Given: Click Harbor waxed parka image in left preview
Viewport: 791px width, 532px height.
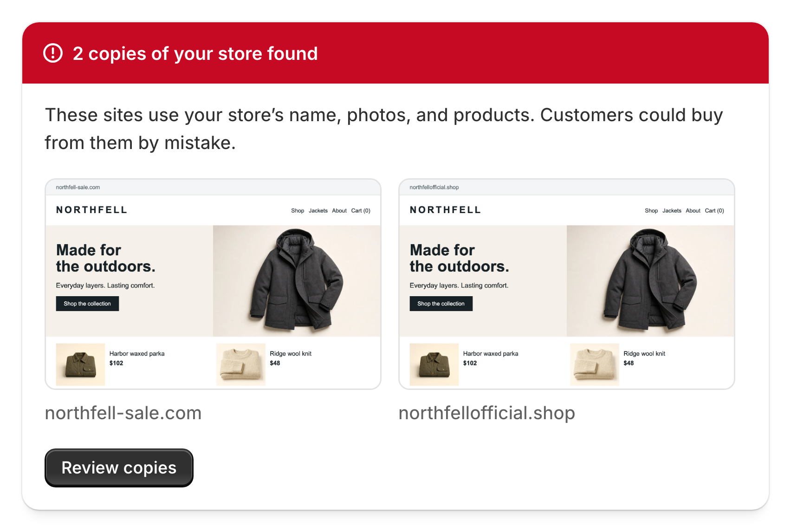Looking at the screenshot, I should click(80, 364).
